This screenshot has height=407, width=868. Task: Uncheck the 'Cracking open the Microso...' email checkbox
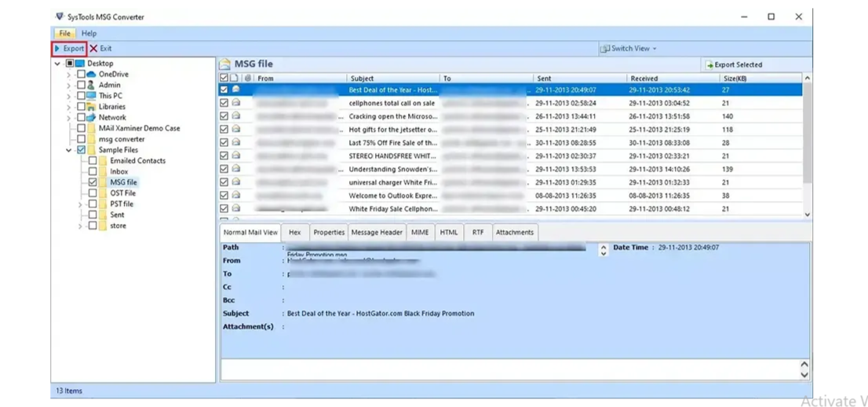click(224, 115)
